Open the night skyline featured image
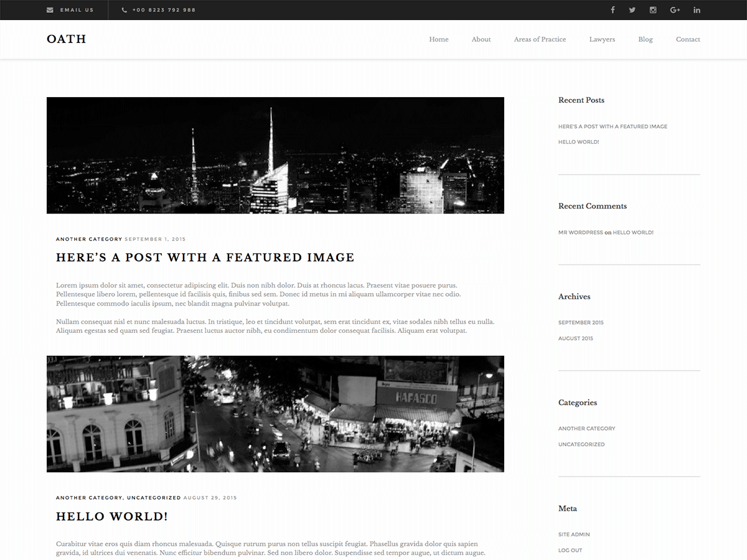The width and height of the screenshot is (747, 560). click(x=275, y=156)
